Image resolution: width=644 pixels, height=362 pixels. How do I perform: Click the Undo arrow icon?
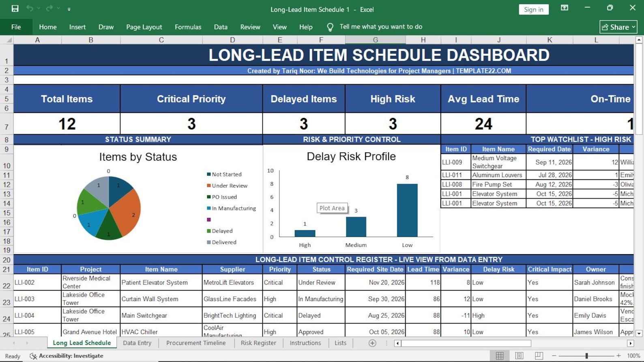pos(30,9)
